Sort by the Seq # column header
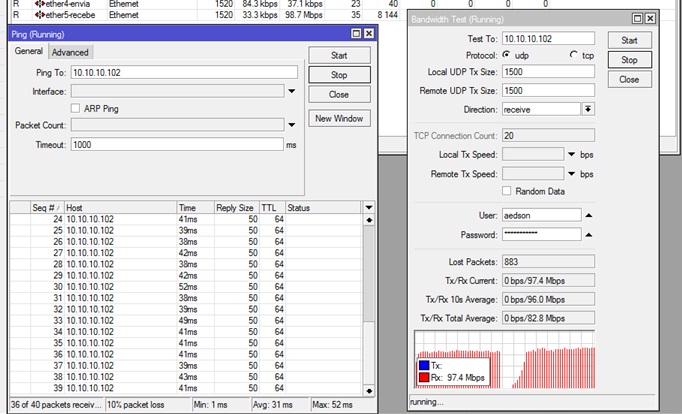Screen dimensions: 682x414 tap(47, 207)
